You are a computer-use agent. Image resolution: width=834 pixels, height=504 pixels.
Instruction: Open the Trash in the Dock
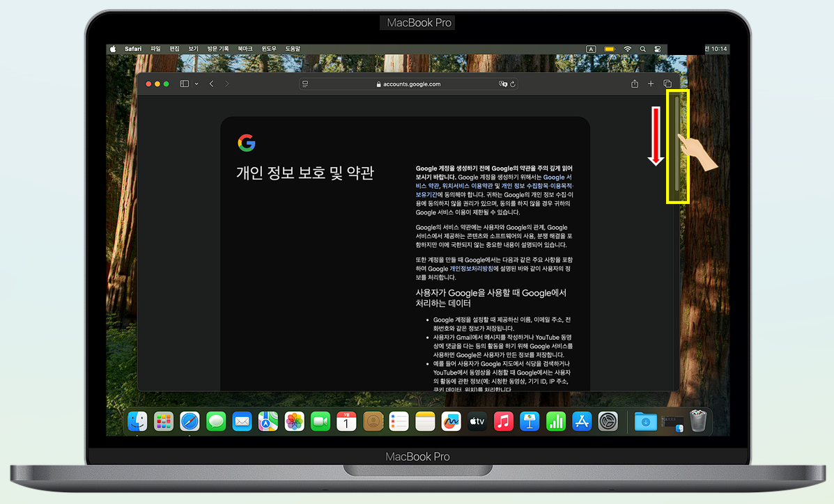point(698,420)
